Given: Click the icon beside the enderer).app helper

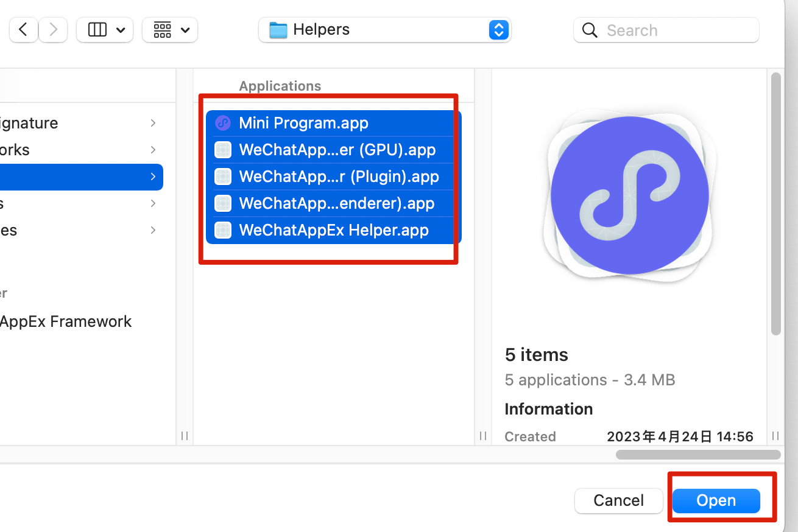Looking at the screenshot, I should click(x=223, y=203).
